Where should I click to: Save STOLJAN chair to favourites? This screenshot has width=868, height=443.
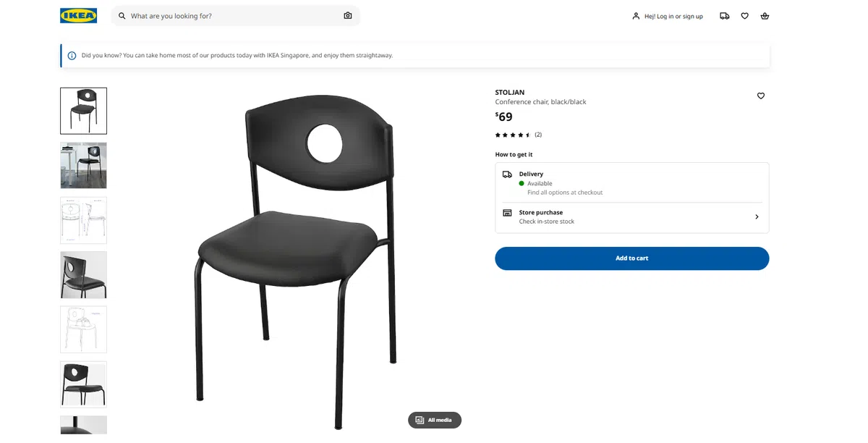point(761,96)
